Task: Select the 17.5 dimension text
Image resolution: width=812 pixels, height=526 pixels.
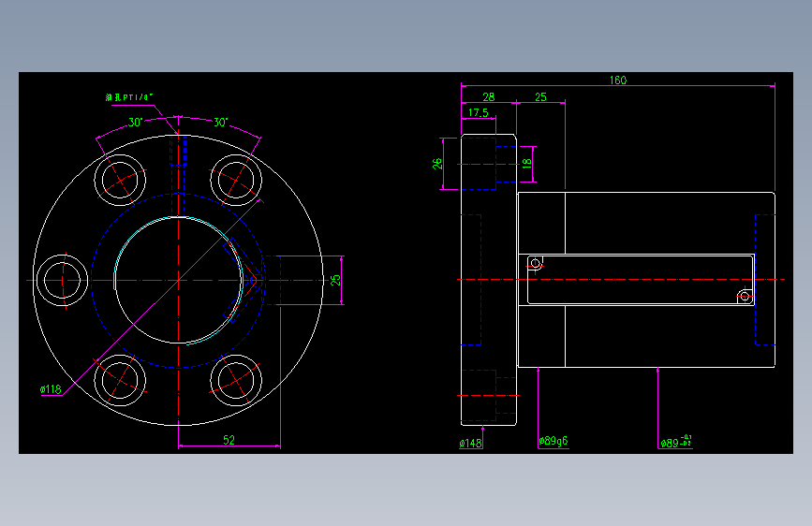Action: pos(478,113)
